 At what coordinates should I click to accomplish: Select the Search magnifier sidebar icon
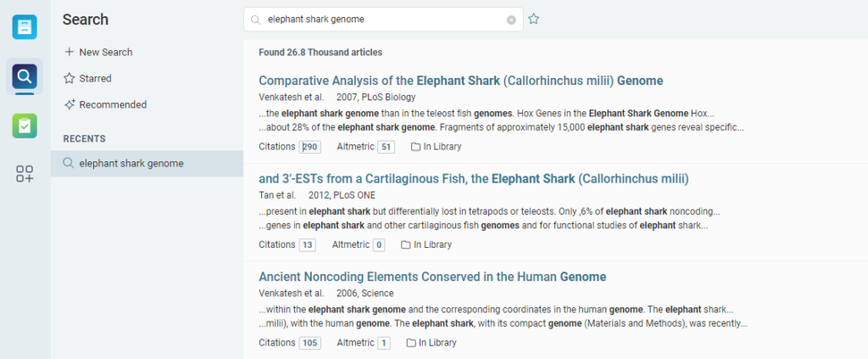click(x=25, y=77)
